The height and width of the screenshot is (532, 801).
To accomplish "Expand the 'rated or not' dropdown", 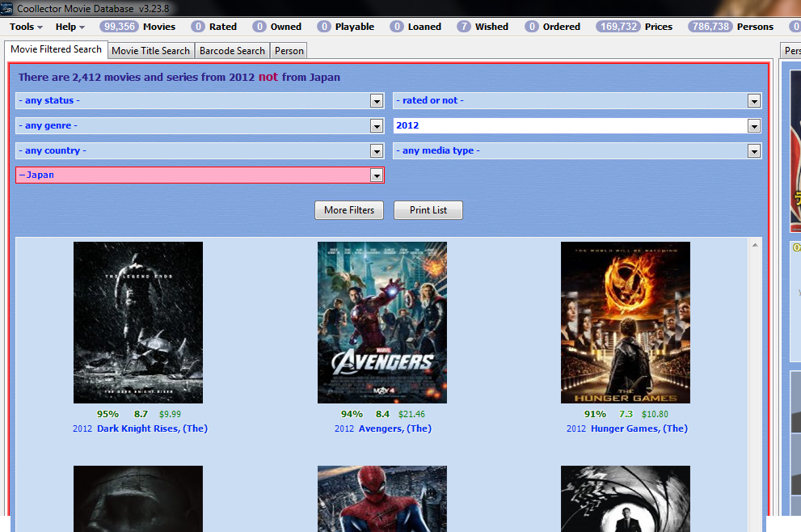I will coord(754,101).
